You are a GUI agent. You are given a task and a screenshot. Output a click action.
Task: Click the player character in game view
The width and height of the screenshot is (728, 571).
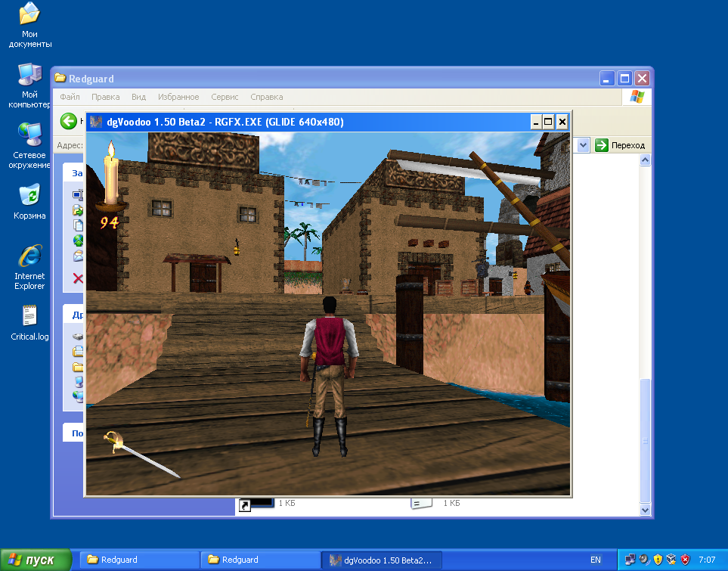[x=329, y=377]
